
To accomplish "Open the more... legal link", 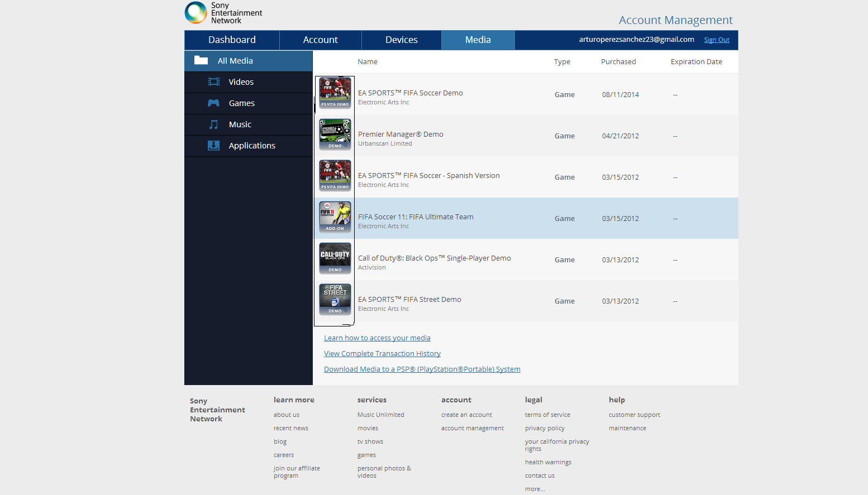I will [535, 489].
